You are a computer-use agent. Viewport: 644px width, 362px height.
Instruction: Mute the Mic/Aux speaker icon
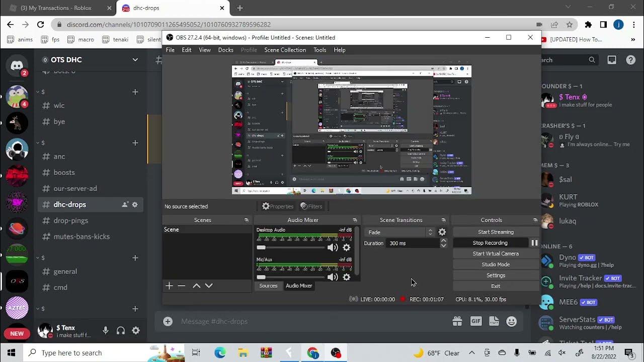(x=333, y=277)
